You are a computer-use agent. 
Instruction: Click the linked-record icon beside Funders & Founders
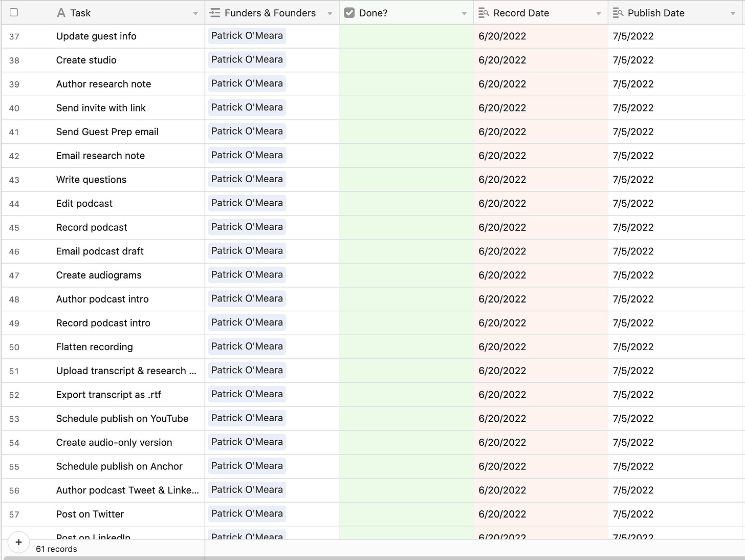pyautogui.click(x=215, y=13)
